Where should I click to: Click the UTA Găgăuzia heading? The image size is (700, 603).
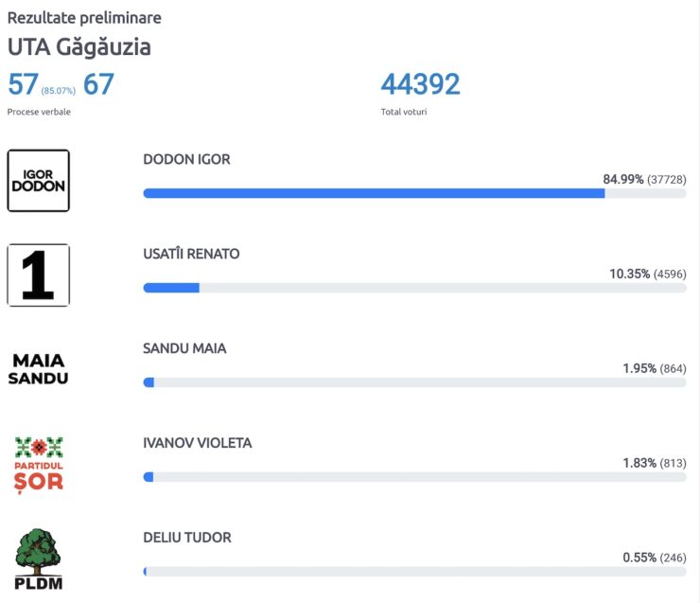(x=79, y=47)
